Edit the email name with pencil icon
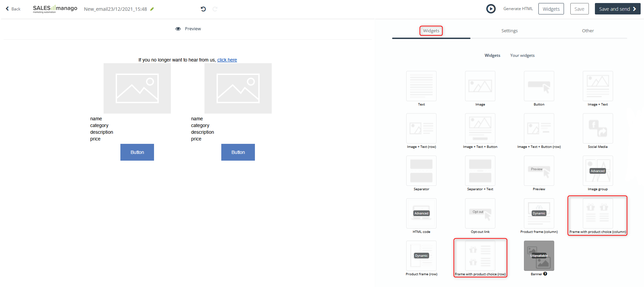The image size is (644, 287). [152, 9]
